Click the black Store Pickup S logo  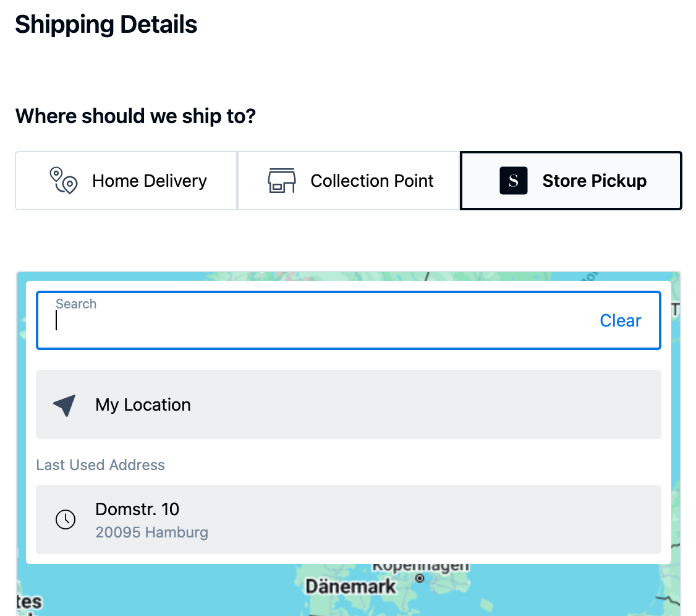point(513,181)
